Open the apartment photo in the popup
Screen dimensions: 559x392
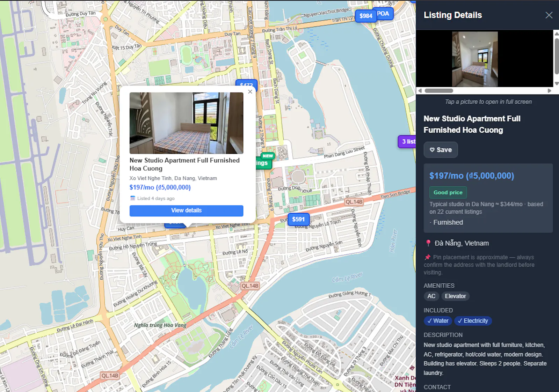[186, 123]
